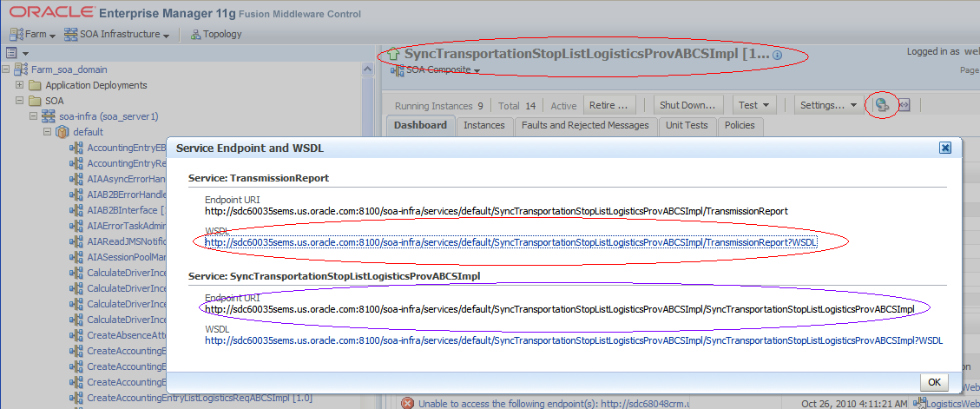Select the Farm_soa_domain farm icon
Screen dimensions: 980x409
click(21, 69)
